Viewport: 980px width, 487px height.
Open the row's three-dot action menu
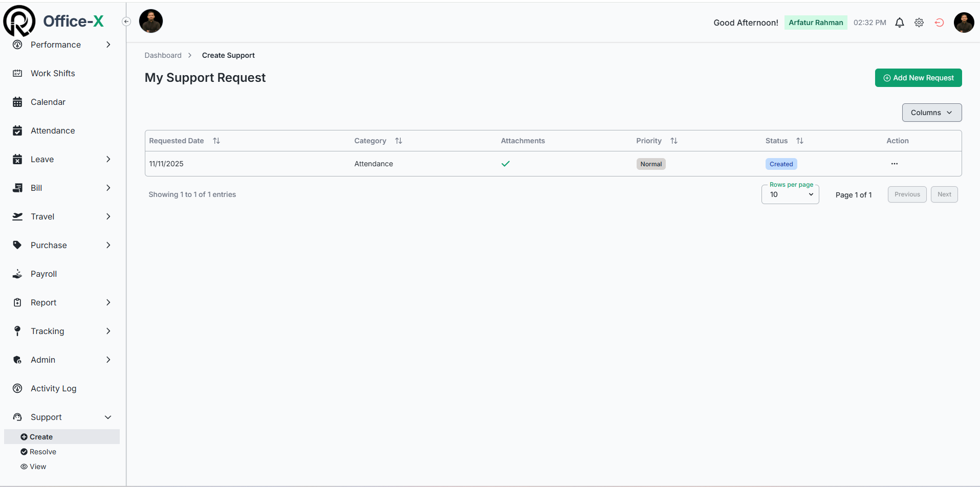pyautogui.click(x=894, y=164)
